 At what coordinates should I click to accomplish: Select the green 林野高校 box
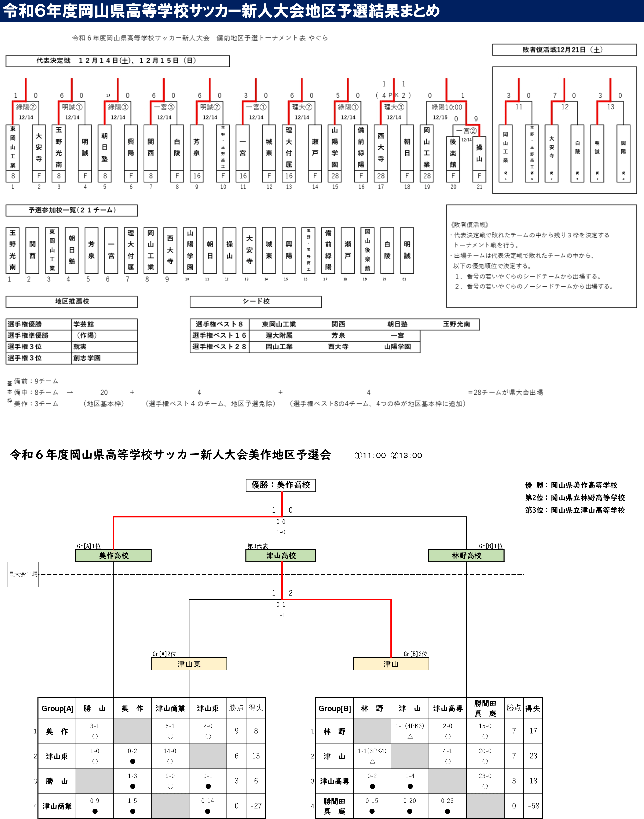tap(466, 556)
